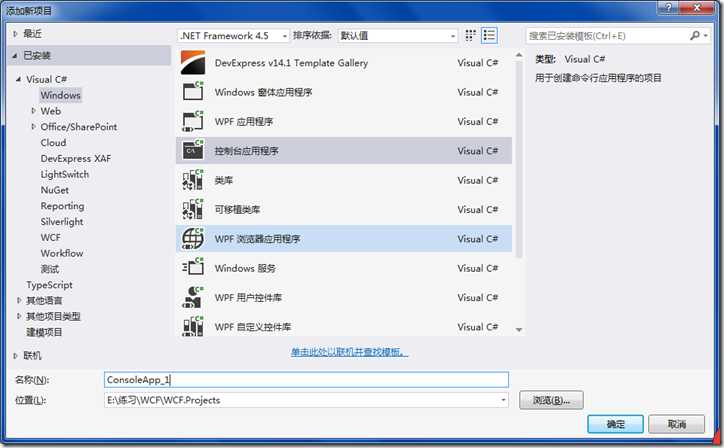Expand the 最近 section
Screen dimensions: 724x448
pos(15,34)
